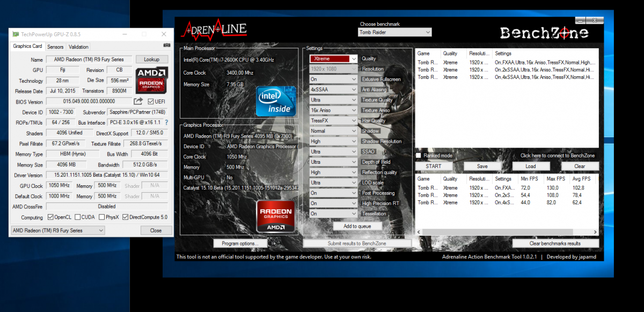Screen dimensions: 644x312
Task: Open GPU-Z graphics card selector dropdown
Action: [x=58, y=230]
